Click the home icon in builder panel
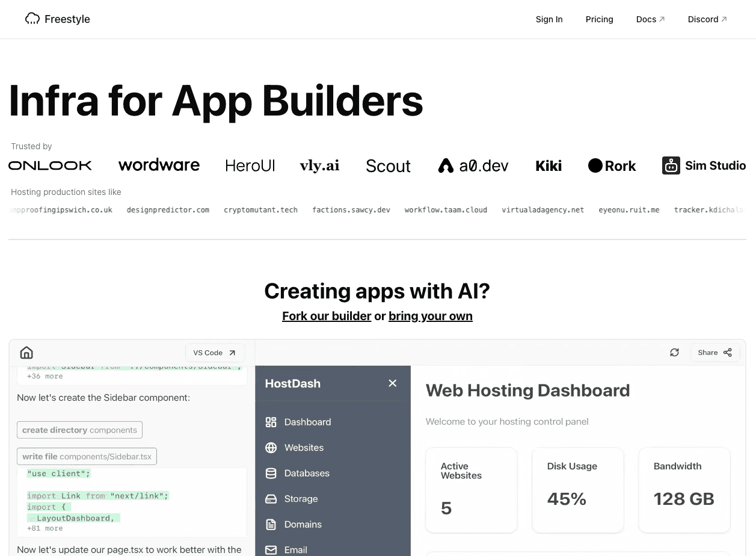The height and width of the screenshot is (556, 756). [26, 353]
